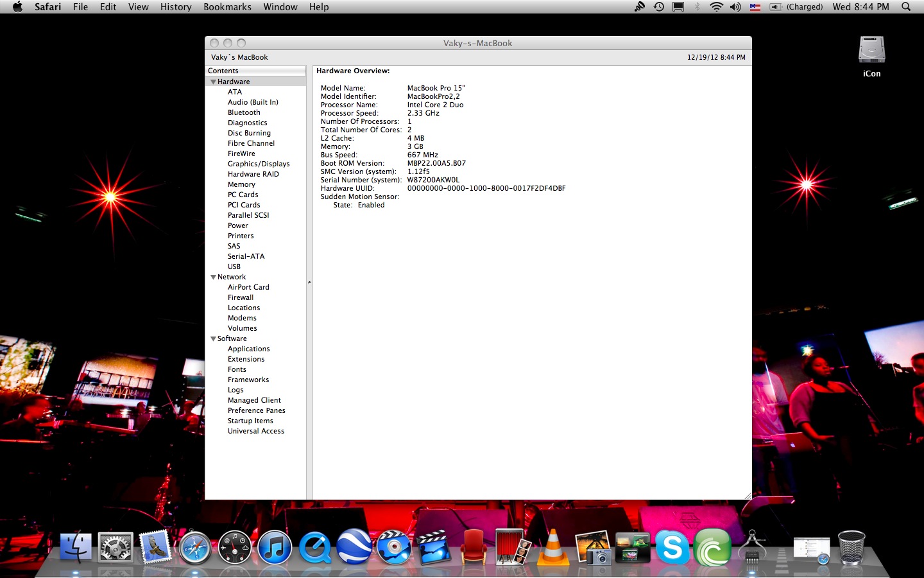The image size is (924, 578).
Task: Click the Wi-Fi status icon
Action: (x=716, y=7)
